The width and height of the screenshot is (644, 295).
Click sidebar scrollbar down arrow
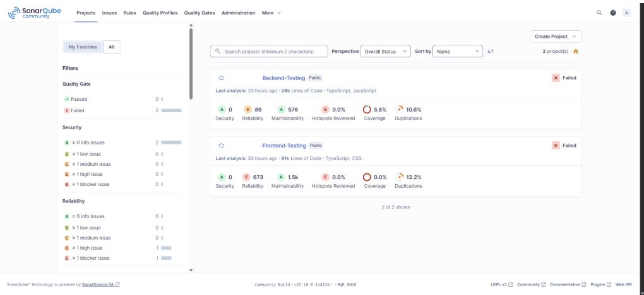tap(191, 270)
